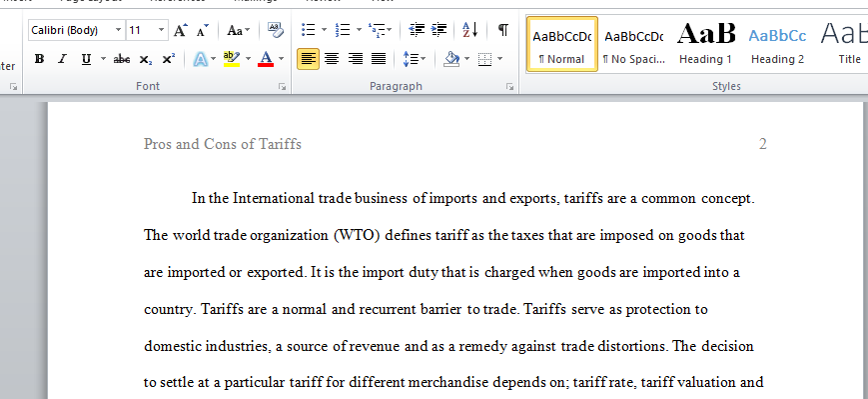Click the header text 'Pros and Cons of Tariffs'
This screenshot has height=399, width=868.
[x=223, y=144]
